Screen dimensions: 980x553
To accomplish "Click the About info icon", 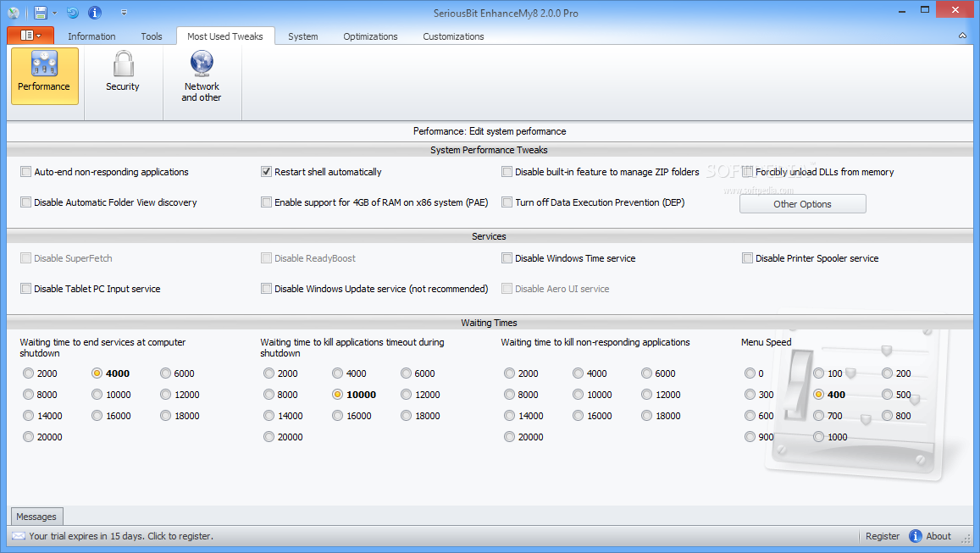I will (915, 536).
